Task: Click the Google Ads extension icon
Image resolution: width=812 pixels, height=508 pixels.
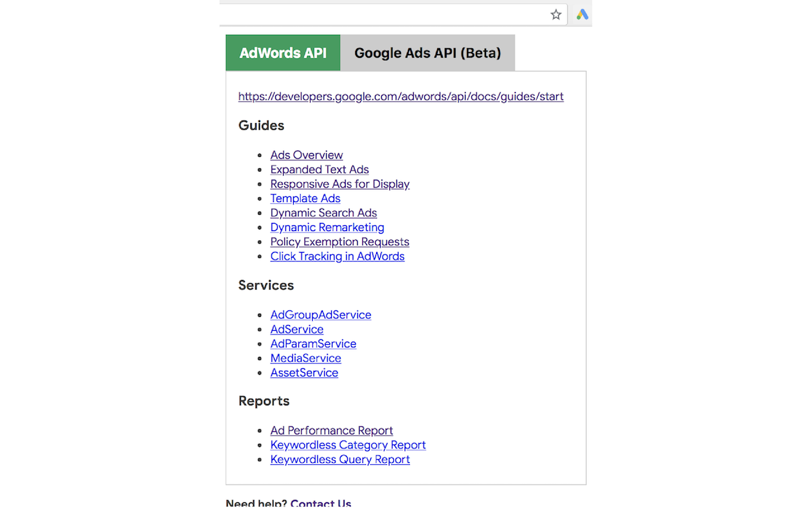Action: click(581, 14)
